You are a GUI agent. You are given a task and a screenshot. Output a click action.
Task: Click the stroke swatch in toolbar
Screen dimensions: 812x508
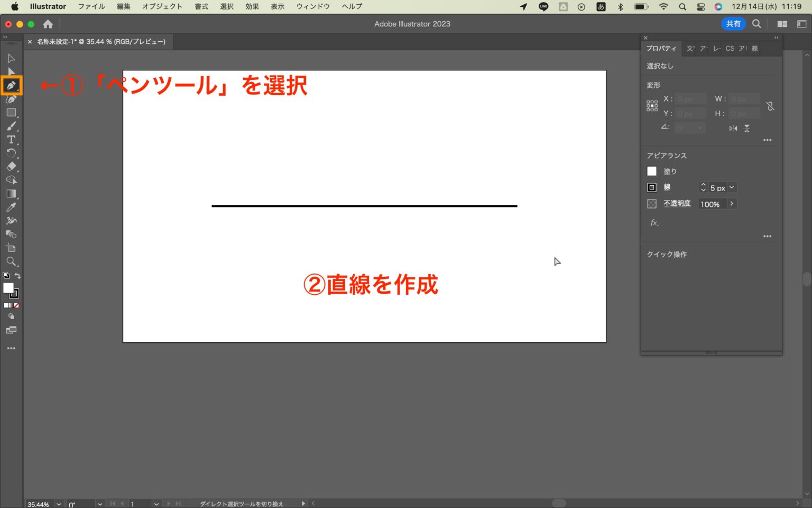[x=15, y=294]
